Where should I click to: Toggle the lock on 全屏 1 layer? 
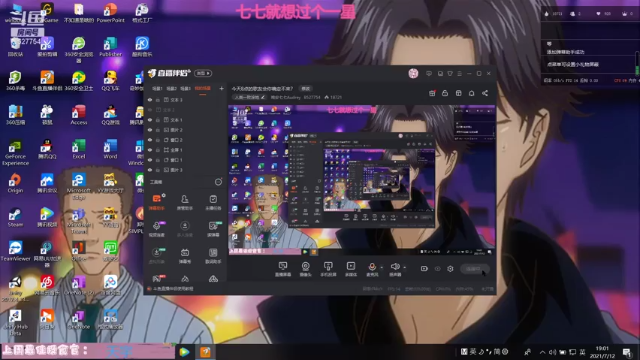click(x=158, y=150)
